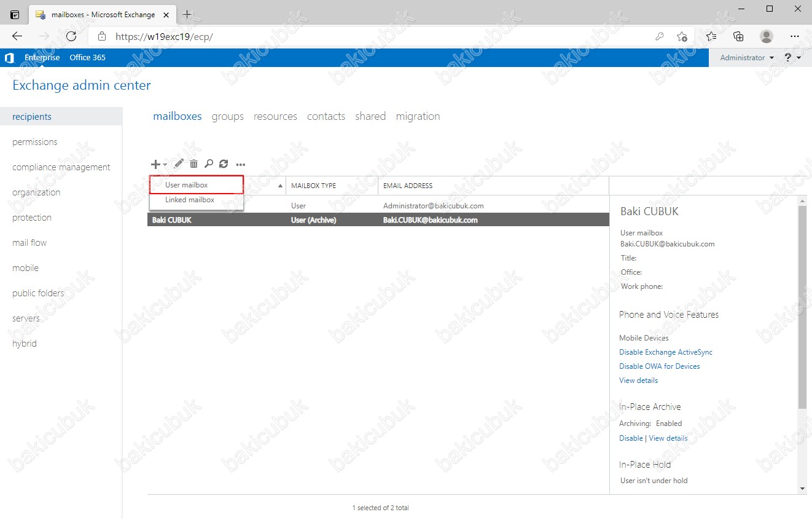The image size is (812, 528).
Task: Reload the browser page
Action: coord(71,36)
